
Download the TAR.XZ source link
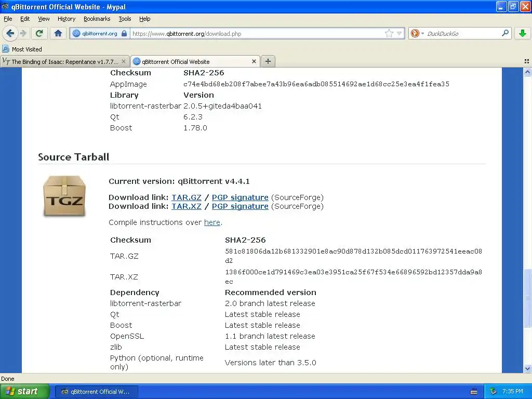[187, 206]
